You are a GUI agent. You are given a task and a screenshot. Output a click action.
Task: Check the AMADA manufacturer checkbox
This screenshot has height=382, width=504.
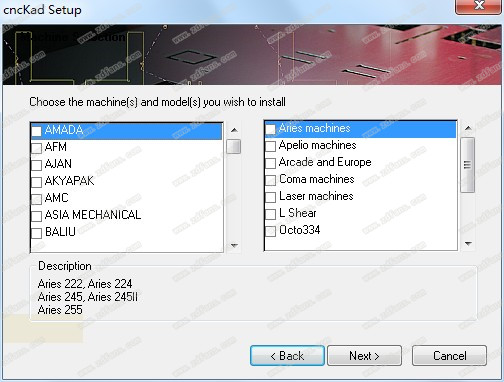pyautogui.click(x=37, y=131)
